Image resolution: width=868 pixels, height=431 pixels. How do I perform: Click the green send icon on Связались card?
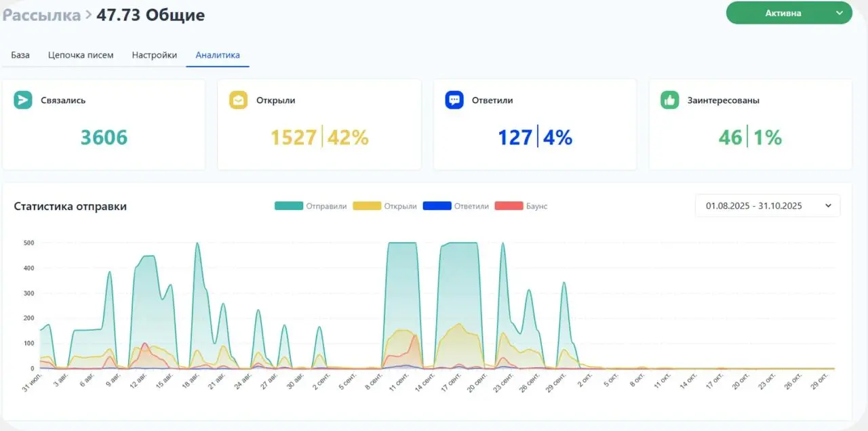click(24, 100)
